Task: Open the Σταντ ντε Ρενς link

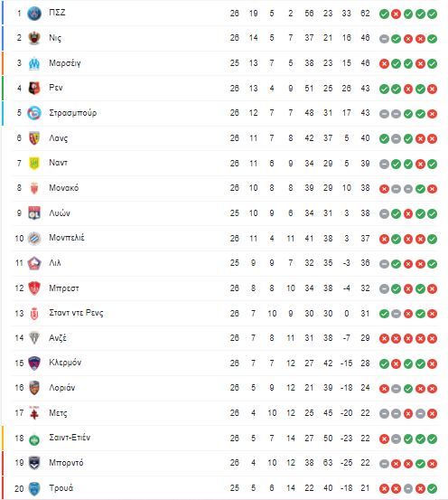Action: point(76,313)
